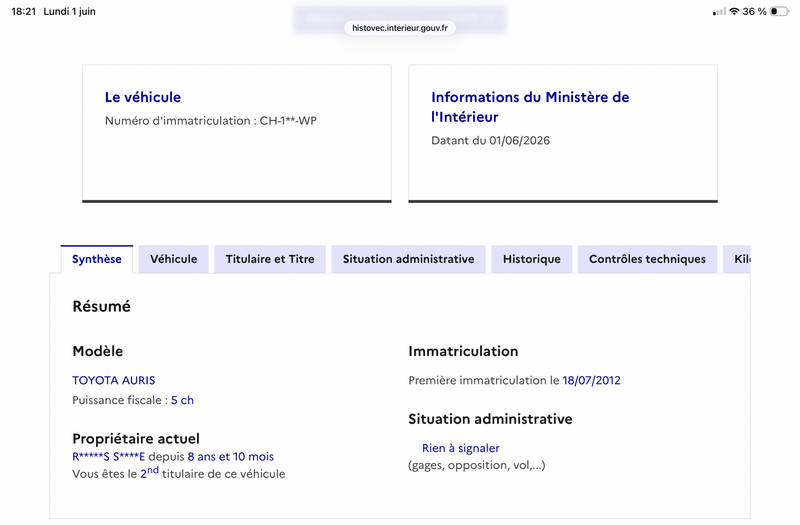Click the Rien à signaler status

click(461, 448)
